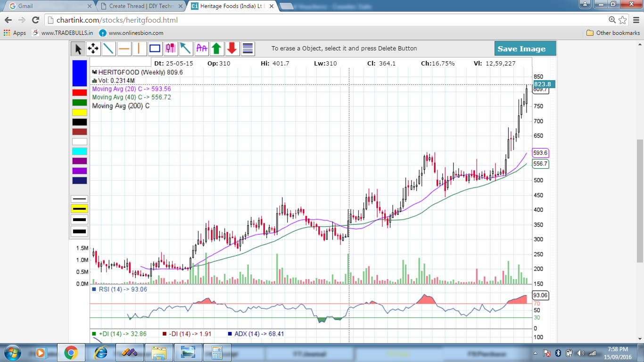Select the teal arrow annotation tool
Viewport: 644px width, 362px height.
186,48
